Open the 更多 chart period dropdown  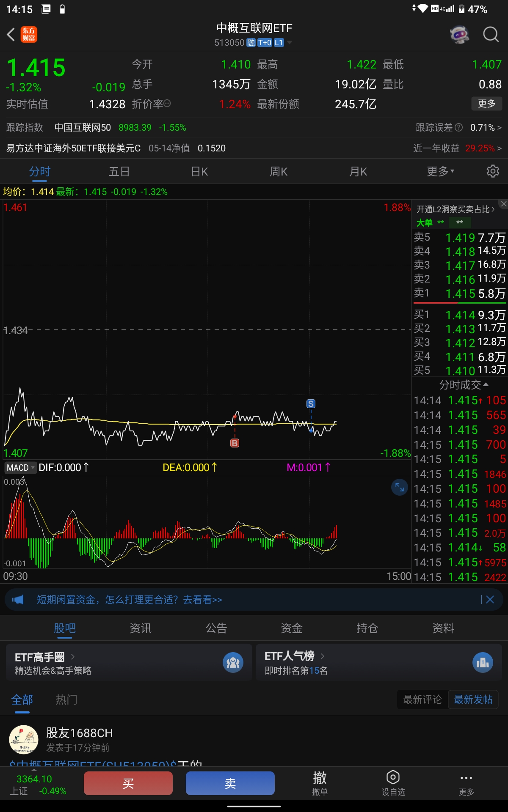pos(440,171)
